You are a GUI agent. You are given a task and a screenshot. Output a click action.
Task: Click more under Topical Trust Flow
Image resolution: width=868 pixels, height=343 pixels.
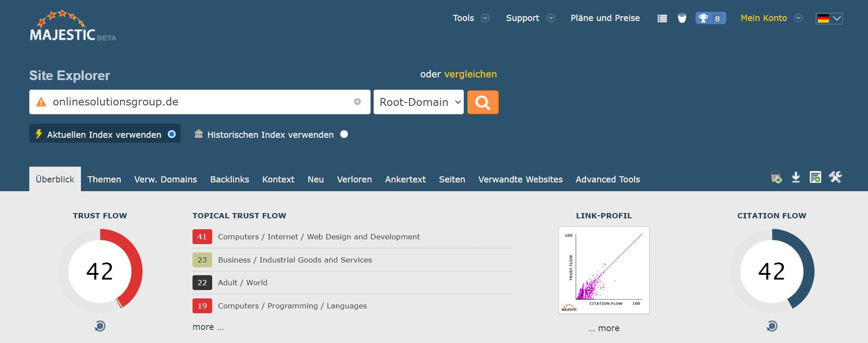(208, 327)
